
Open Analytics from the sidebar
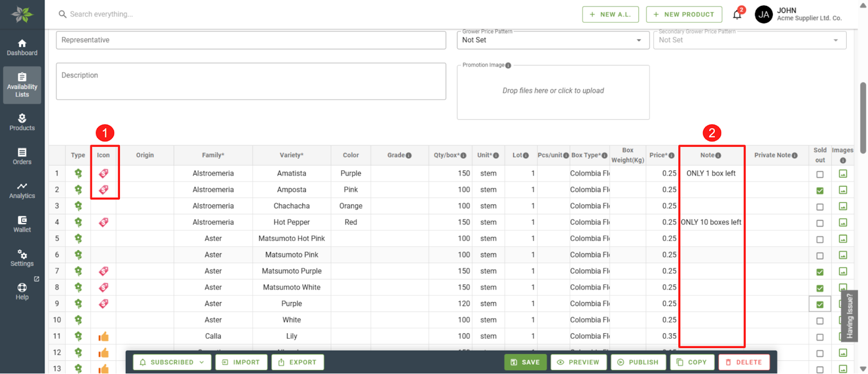[22, 190]
